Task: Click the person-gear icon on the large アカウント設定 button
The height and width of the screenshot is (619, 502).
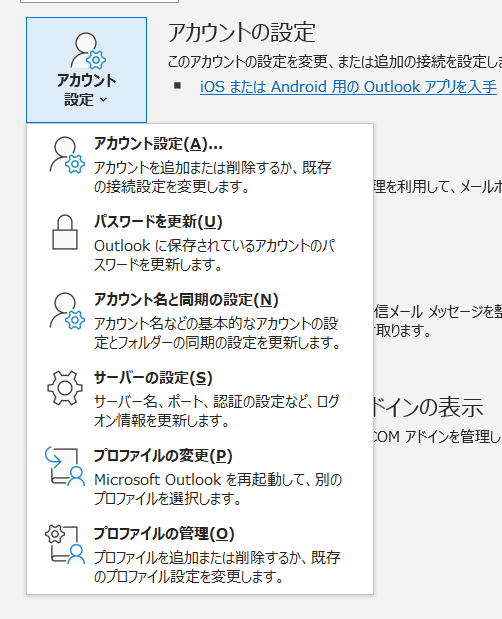Action: (88, 51)
